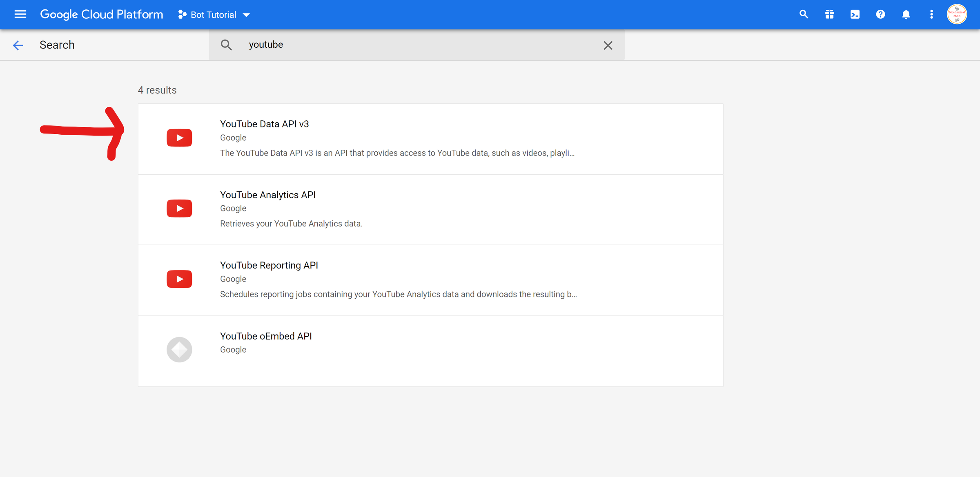Click the YouTube Data API logo thumbnail
Screen dimensions: 980x477
tap(179, 138)
